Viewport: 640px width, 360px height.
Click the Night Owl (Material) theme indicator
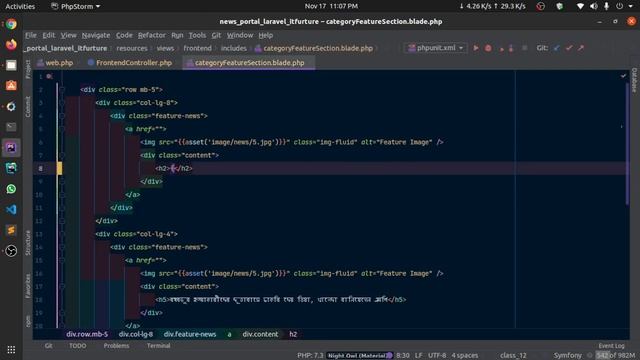(358, 355)
